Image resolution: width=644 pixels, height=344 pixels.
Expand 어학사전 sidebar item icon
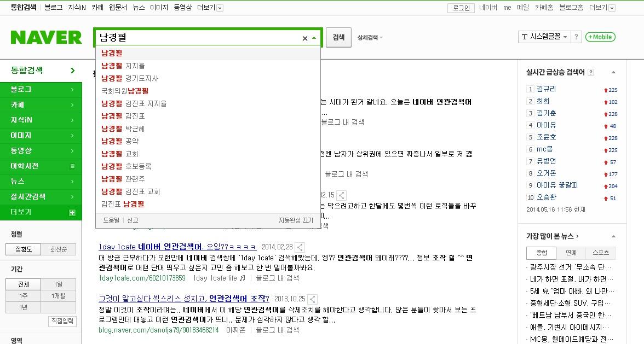coord(72,166)
